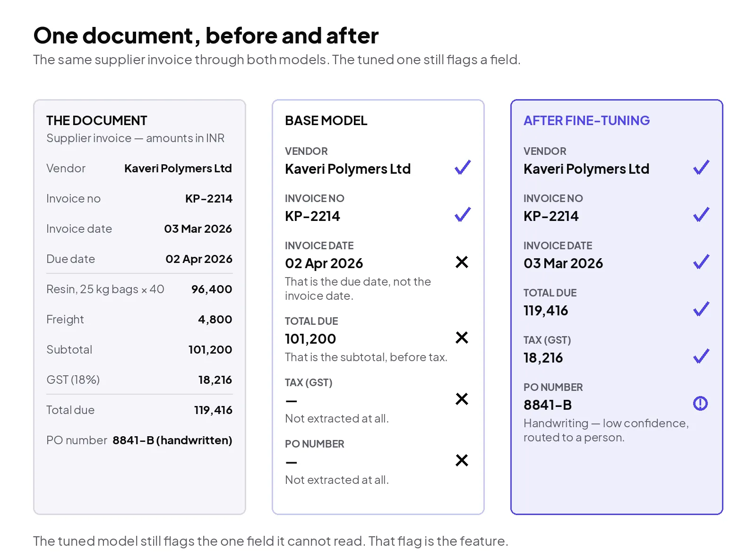
Task: Click note 'That is the due date, not the invoice date.'
Action: [x=358, y=289]
